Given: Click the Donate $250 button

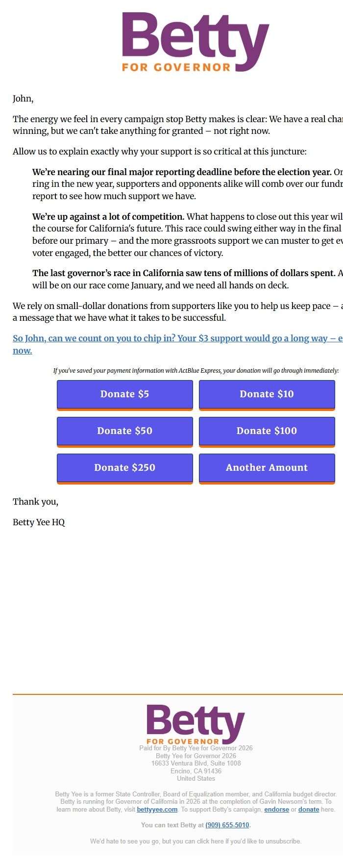Looking at the screenshot, I should (x=124, y=468).
